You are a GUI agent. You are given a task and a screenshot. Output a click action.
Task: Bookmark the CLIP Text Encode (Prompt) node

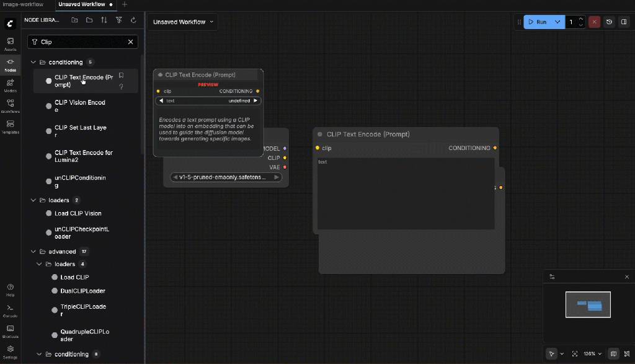point(122,76)
